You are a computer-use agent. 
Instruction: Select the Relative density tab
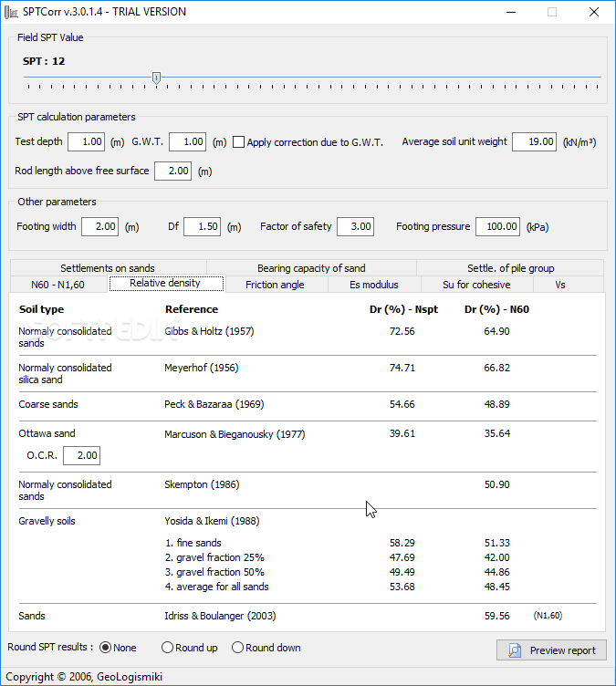(166, 283)
